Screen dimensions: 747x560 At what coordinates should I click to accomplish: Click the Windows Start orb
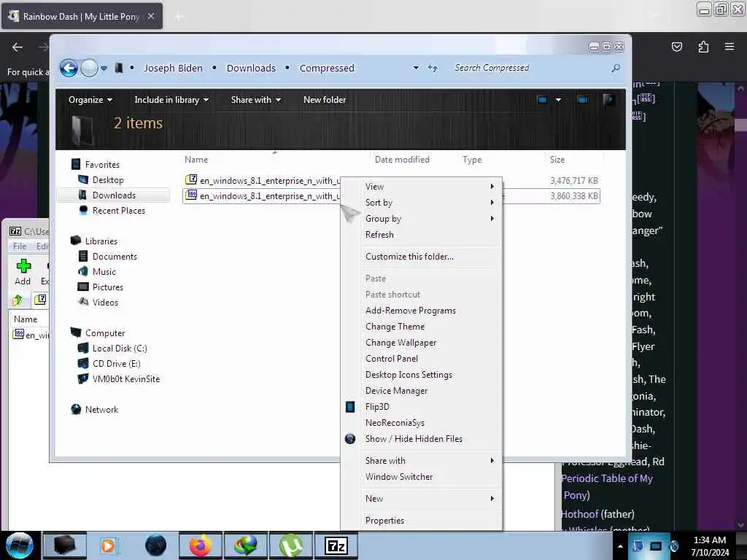[x=20, y=545]
